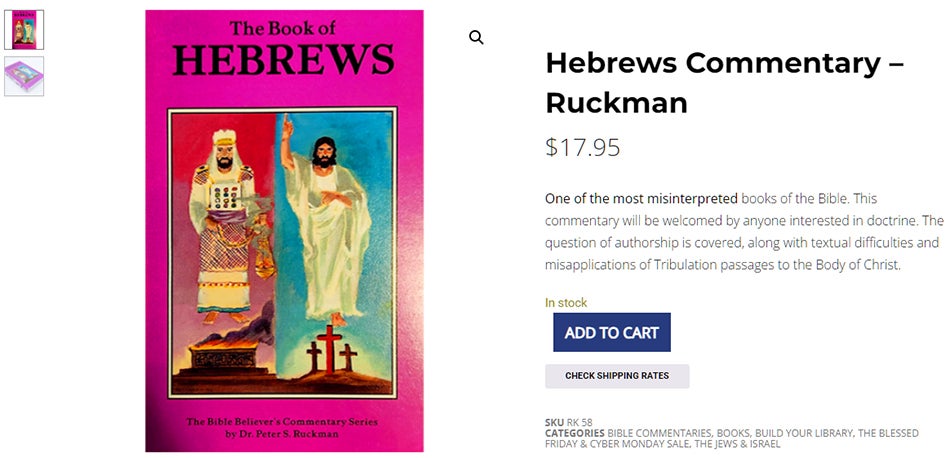Click the Dr. Peter S. Ruckman author line
Image resolution: width=950 pixels, height=458 pixels.
click(282, 434)
